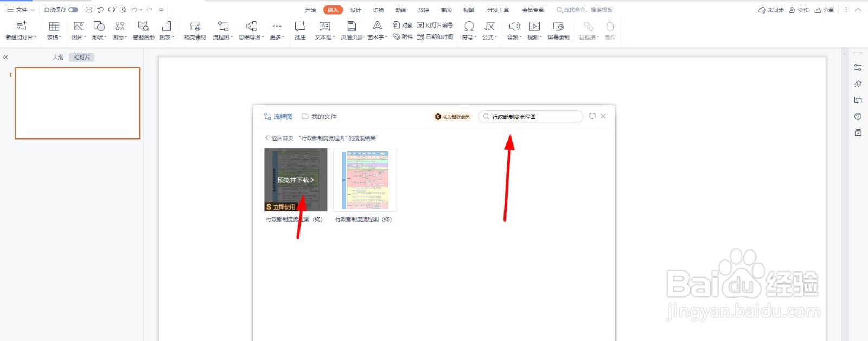Click the 艺术字 word art icon
This screenshot has height=341, width=868.
(377, 26)
